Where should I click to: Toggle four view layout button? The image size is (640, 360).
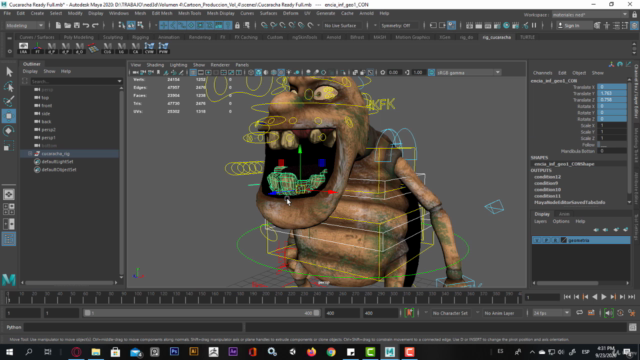pyautogui.click(x=9, y=209)
